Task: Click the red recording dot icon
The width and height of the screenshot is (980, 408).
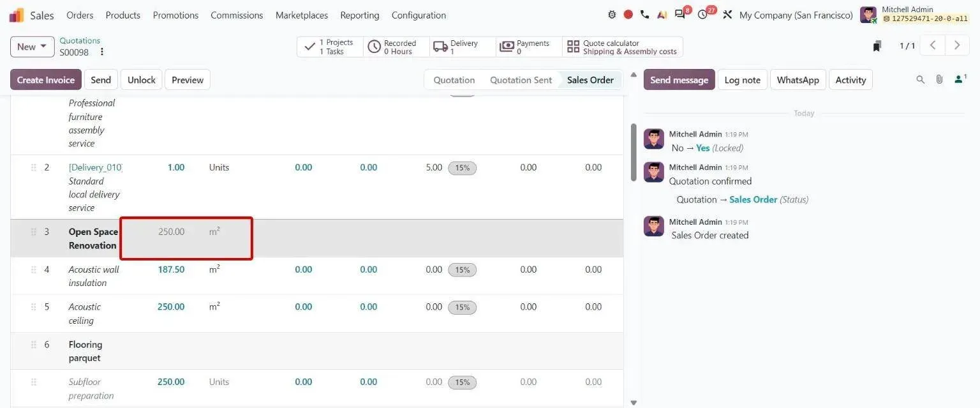Action: pyautogui.click(x=628, y=15)
